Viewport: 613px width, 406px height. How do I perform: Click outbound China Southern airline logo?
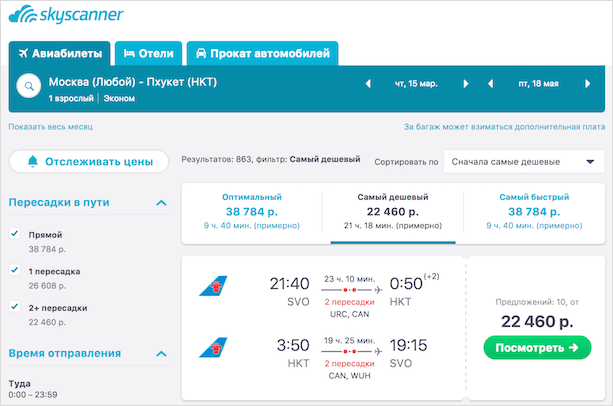click(213, 286)
